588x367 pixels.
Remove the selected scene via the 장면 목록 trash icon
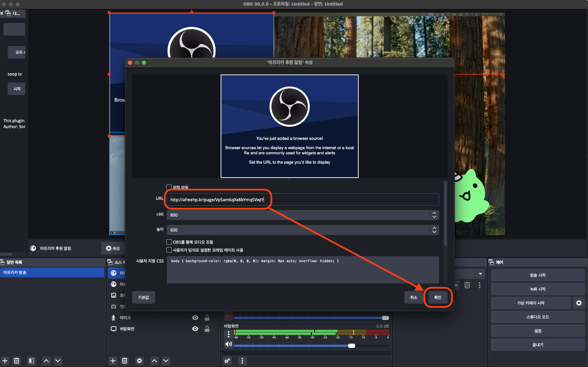point(16,361)
